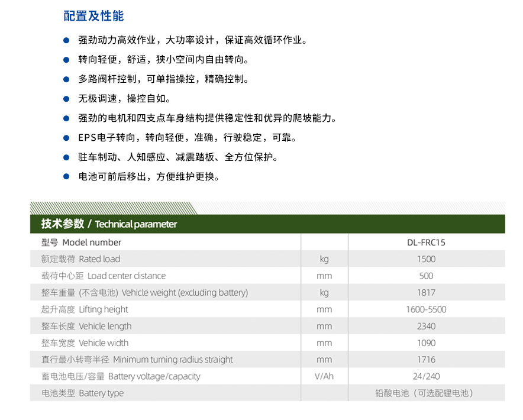Select the lifting height range 1600-5500

[427, 309]
